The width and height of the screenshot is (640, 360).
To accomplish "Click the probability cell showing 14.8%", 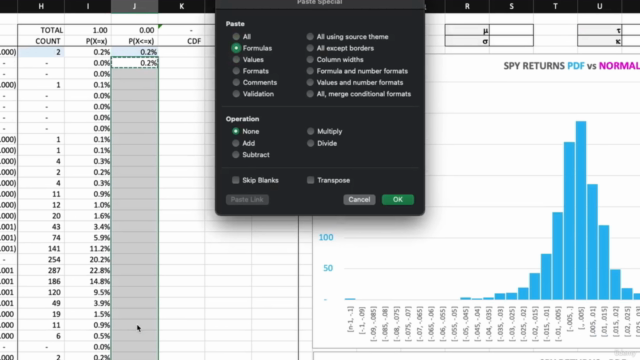I will 88,282.
